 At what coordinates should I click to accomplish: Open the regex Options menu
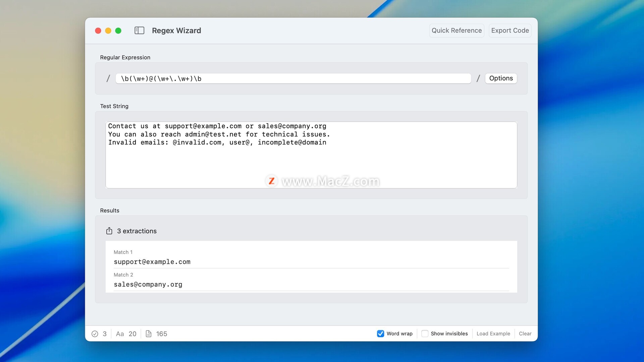501,78
